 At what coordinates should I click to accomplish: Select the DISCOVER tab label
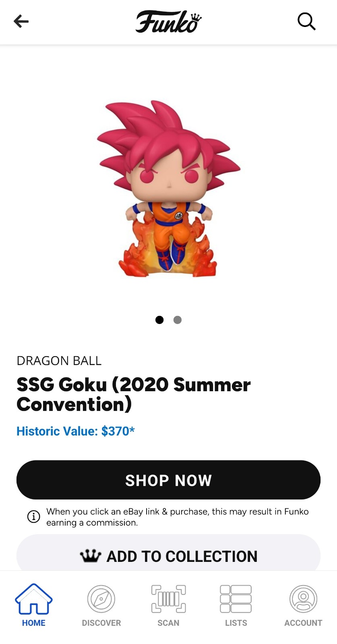(x=101, y=623)
